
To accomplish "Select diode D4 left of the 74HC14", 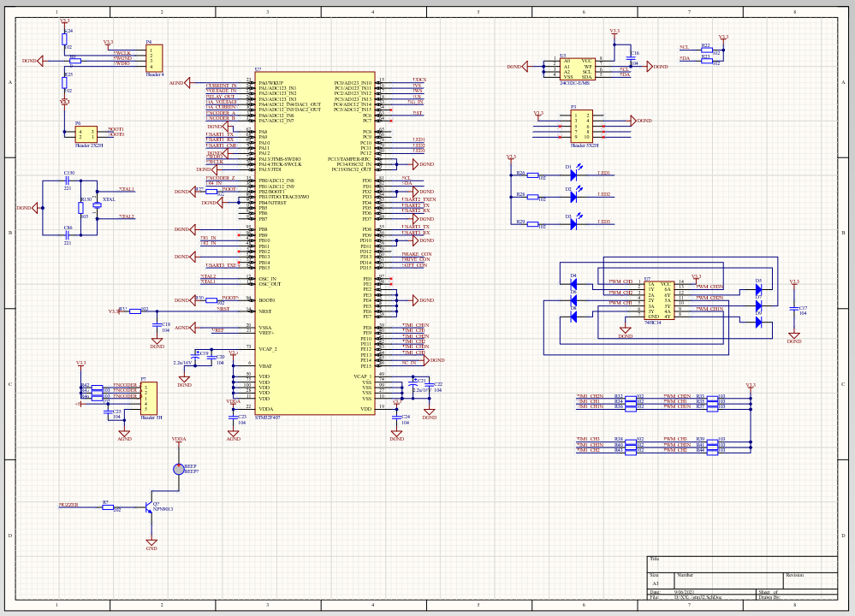I will 573,284.
